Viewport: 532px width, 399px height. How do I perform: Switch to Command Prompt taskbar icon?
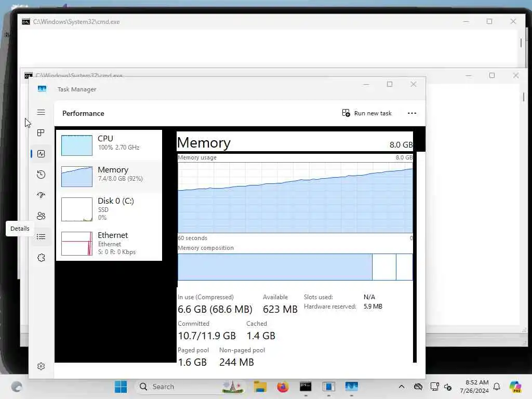coord(305,387)
